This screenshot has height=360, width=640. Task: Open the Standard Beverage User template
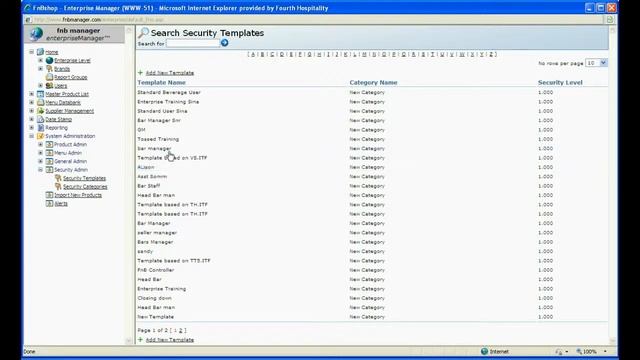[x=169, y=92]
